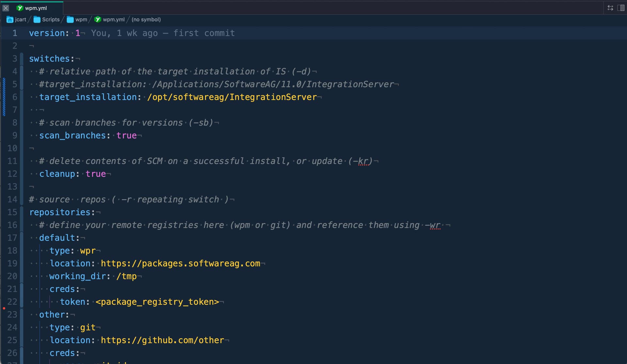
Task: Click the split-editor icon in the top-right corner
Action: (620, 8)
